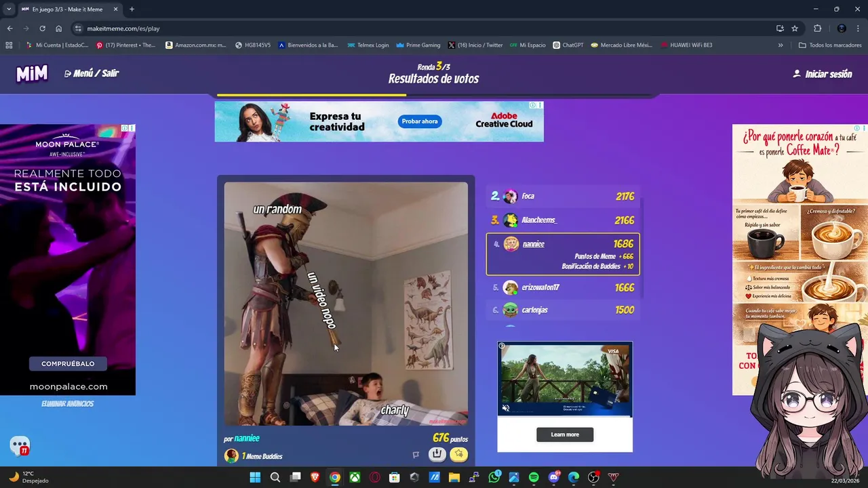The width and height of the screenshot is (868, 488).
Task: Open HUAWEI WiFi BE3 bookmark
Action: tap(686, 45)
